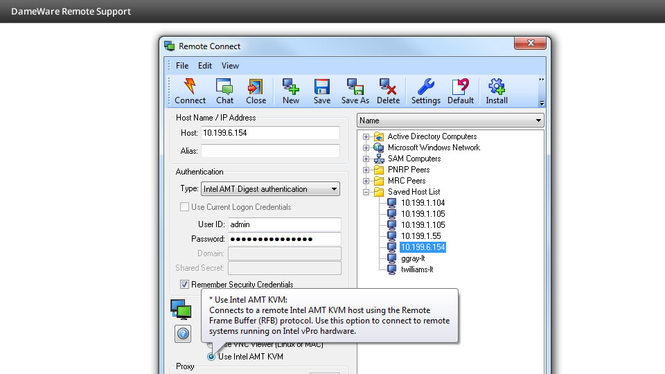Click the MRC Peers folder icon

[x=379, y=181]
